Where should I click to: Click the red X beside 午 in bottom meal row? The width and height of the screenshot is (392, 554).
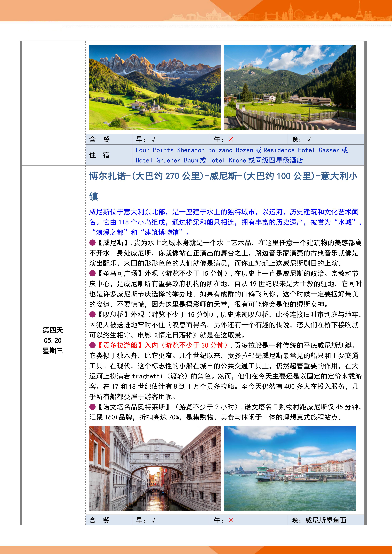pos(231,520)
